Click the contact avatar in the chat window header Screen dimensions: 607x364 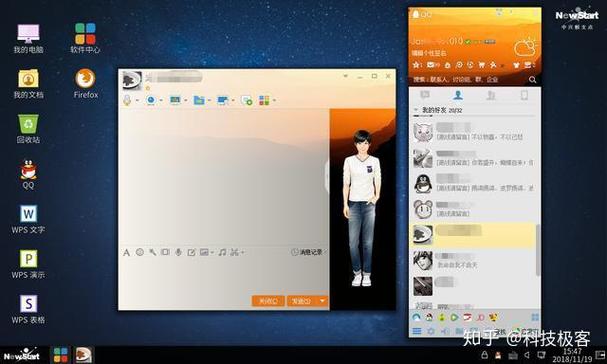coord(132,80)
